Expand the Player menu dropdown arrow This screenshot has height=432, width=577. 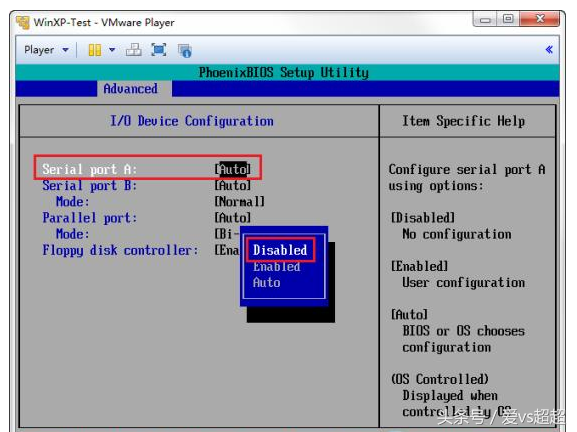click(66, 50)
